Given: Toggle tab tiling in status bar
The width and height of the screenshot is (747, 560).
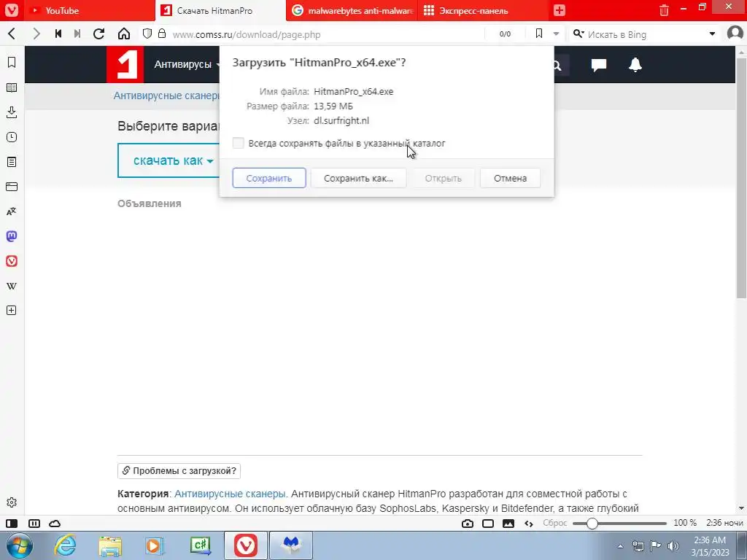Looking at the screenshot, I should coord(34,524).
